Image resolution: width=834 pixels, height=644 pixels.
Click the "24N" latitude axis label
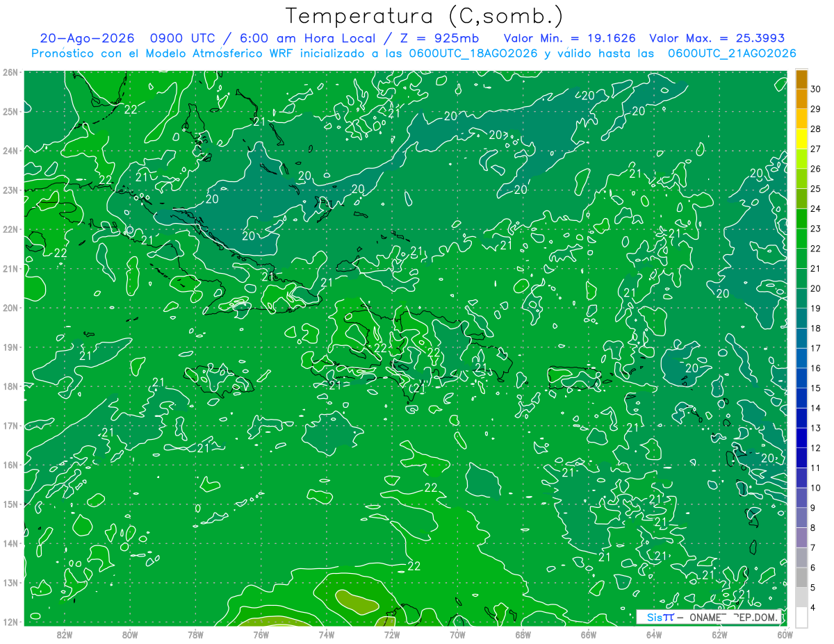point(10,151)
